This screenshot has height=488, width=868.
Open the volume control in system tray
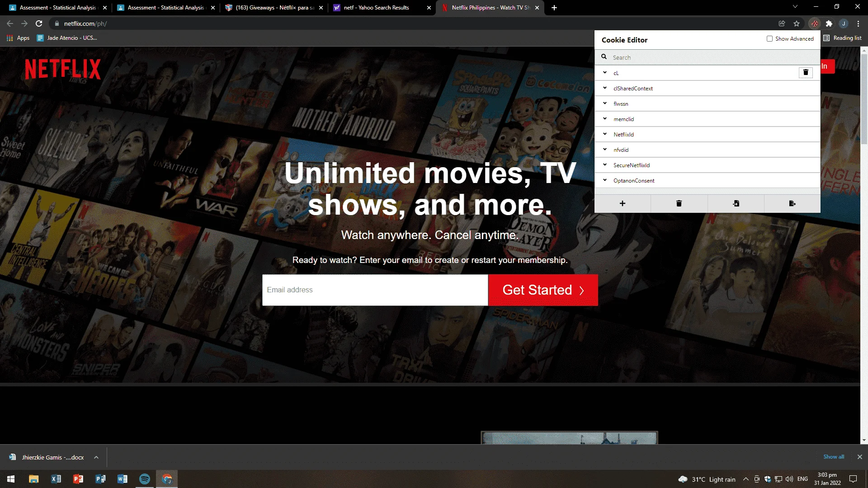pyautogui.click(x=789, y=479)
